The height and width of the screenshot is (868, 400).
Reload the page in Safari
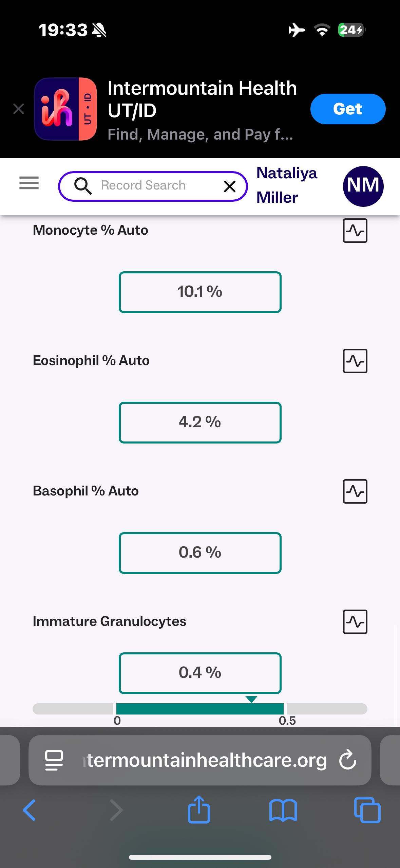(348, 760)
